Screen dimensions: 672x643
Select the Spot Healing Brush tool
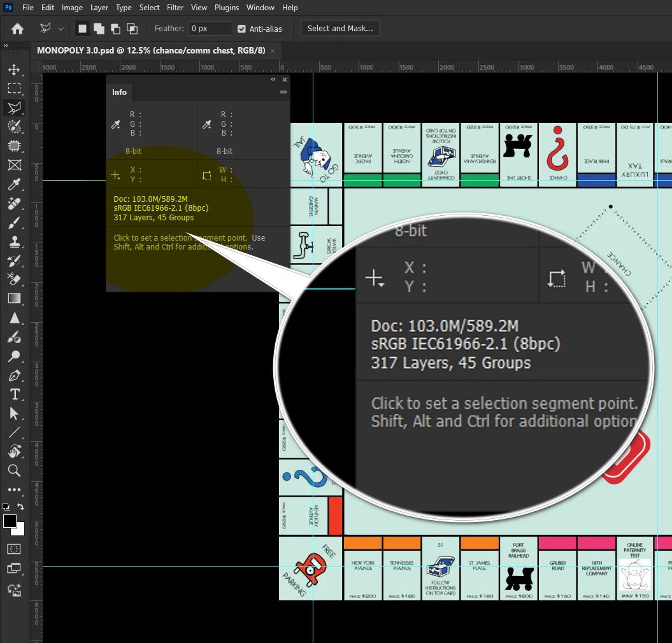pos(14,204)
